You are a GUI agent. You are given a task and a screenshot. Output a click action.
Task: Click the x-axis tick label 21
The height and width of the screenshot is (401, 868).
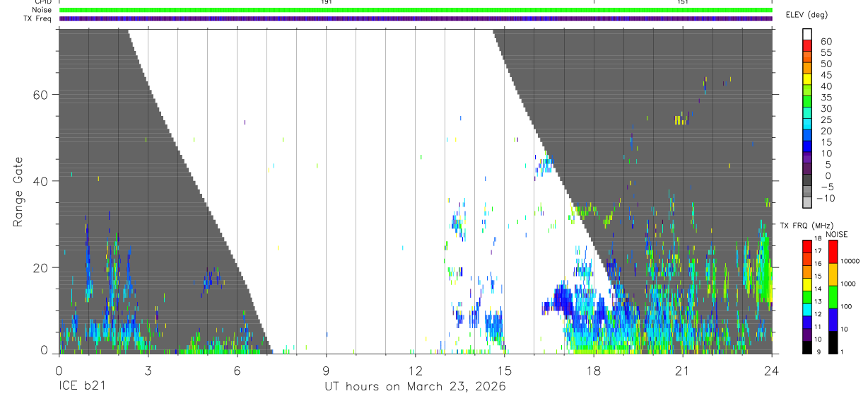point(682,371)
